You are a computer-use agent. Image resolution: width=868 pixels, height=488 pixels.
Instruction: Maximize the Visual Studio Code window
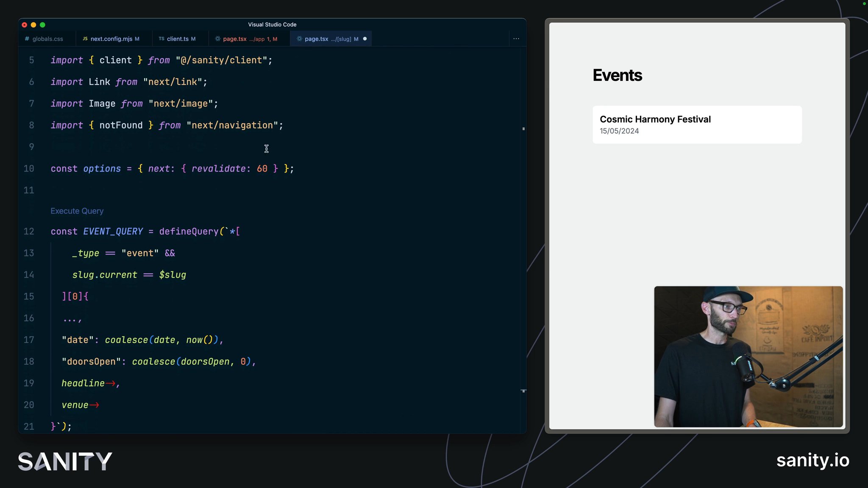[42, 25]
